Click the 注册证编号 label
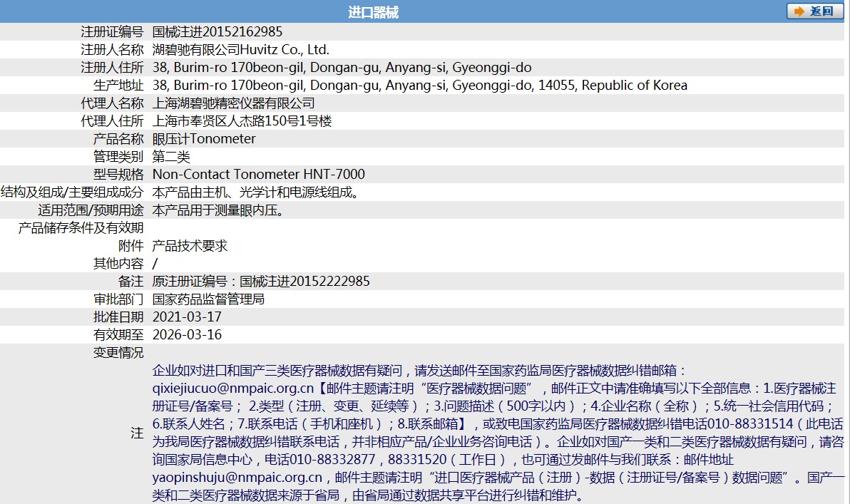 click(x=112, y=32)
